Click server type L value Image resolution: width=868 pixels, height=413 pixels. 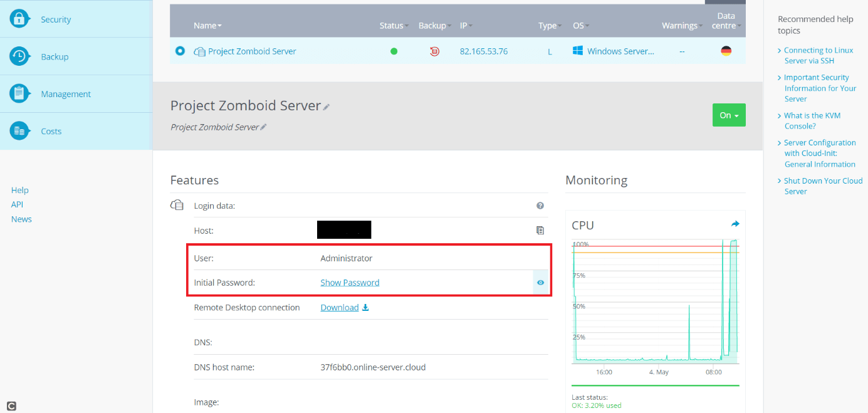click(x=550, y=51)
